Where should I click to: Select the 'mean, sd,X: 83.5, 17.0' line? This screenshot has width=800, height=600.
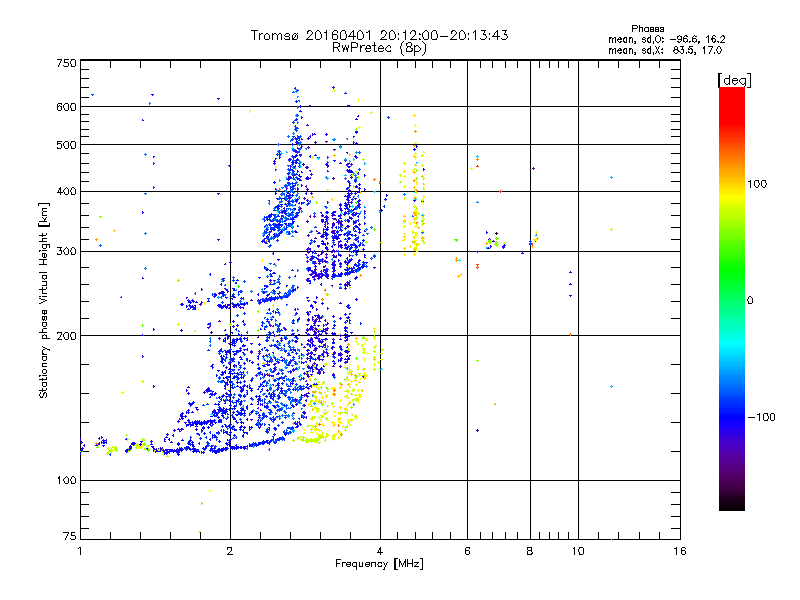665,50
